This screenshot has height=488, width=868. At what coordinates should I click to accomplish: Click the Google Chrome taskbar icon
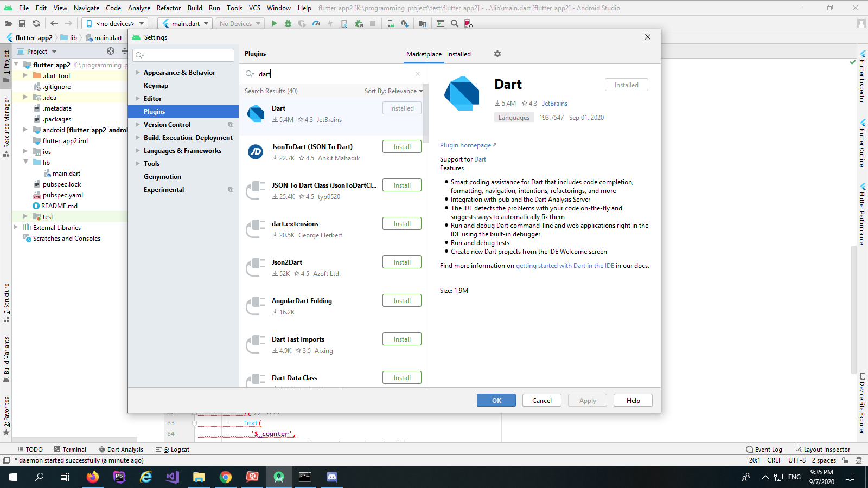226,477
